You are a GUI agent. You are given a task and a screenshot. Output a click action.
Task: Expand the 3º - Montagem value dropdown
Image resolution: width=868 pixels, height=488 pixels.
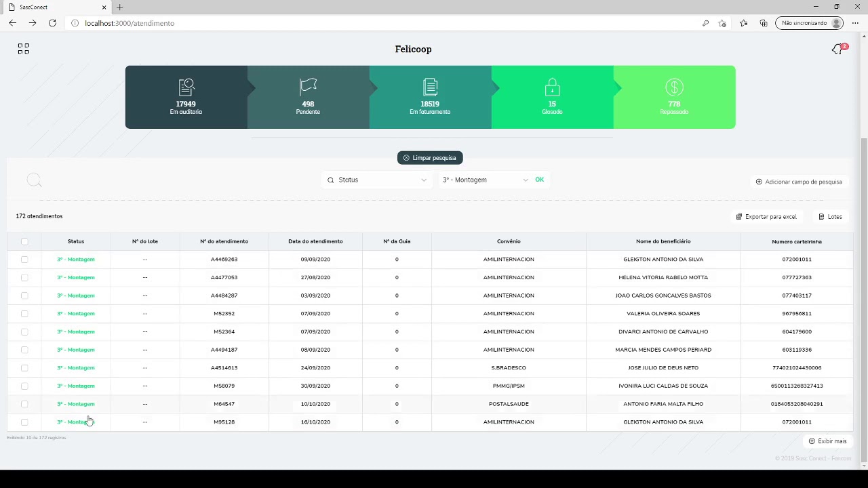pyautogui.click(x=485, y=180)
